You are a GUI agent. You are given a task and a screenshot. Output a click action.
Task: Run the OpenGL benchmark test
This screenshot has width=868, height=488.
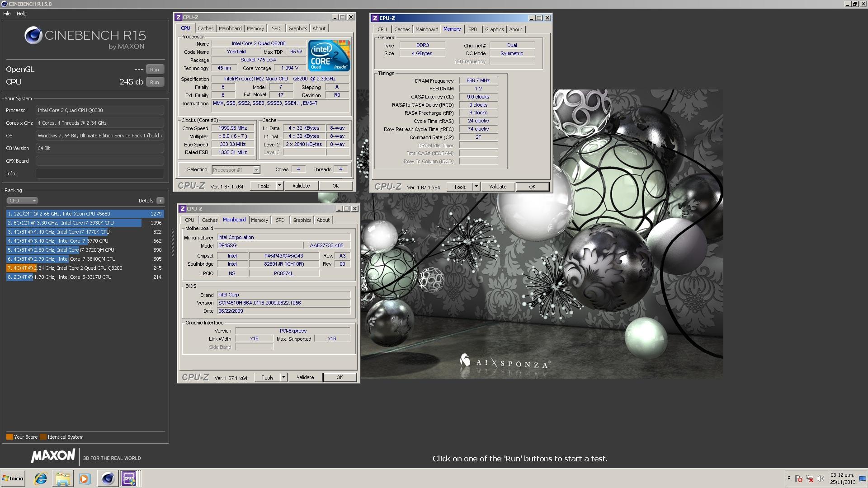(155, 70)
